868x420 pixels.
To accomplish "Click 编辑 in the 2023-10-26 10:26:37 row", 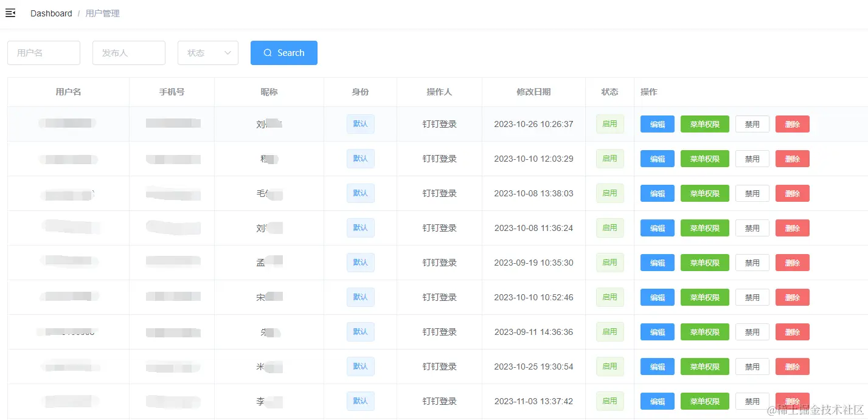I will click(658, 124).
